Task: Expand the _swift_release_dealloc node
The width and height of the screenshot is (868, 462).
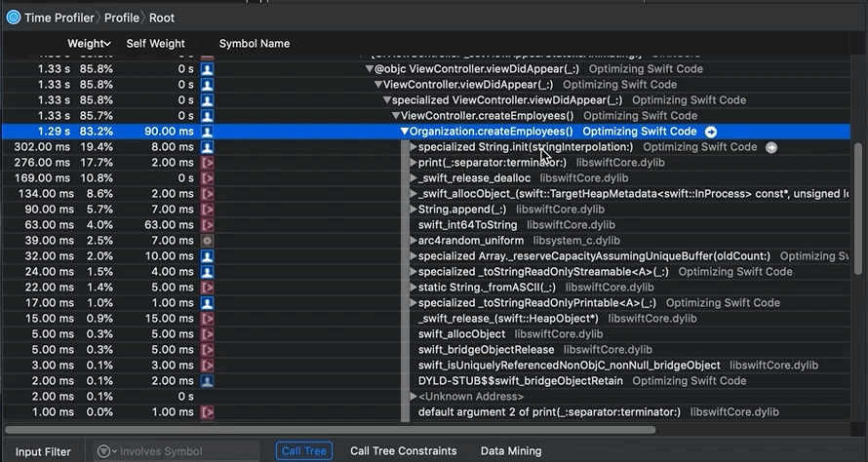Action: tap(414, 178)
